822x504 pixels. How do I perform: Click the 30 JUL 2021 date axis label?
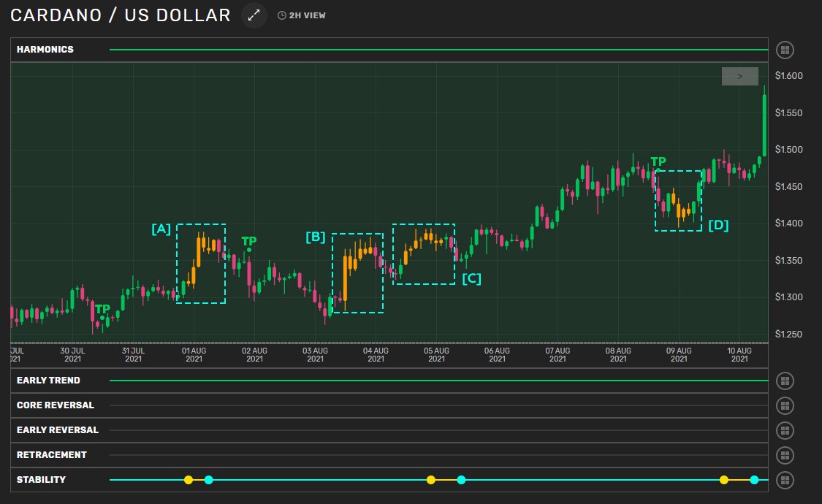pyautogui.click(x=73, y=355)
